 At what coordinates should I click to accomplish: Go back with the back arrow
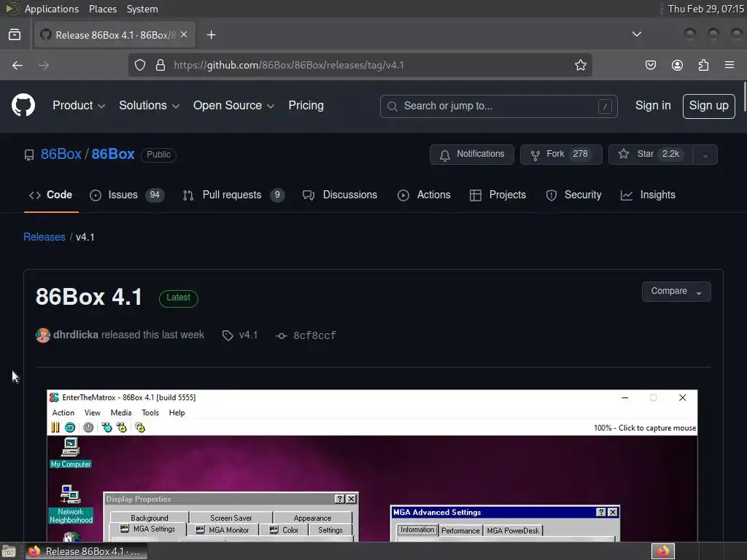tap(18, 65)
